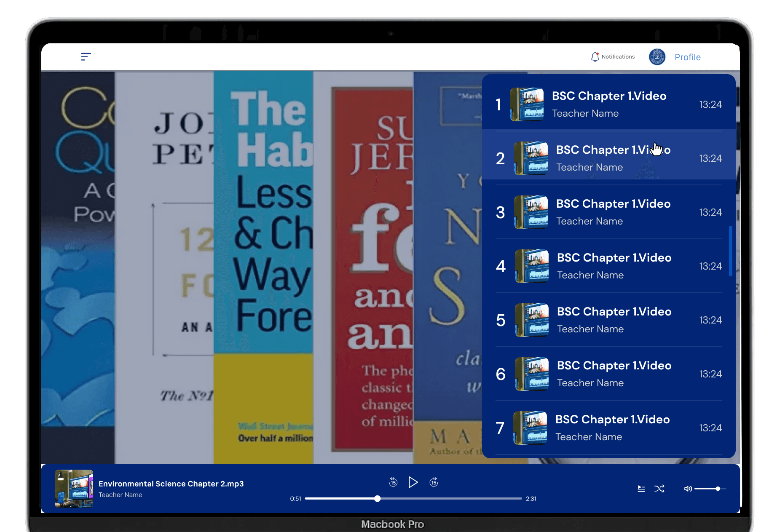
Task: Click Environmental Science Chapter 2.mp3 title
Action: point(171,484)
